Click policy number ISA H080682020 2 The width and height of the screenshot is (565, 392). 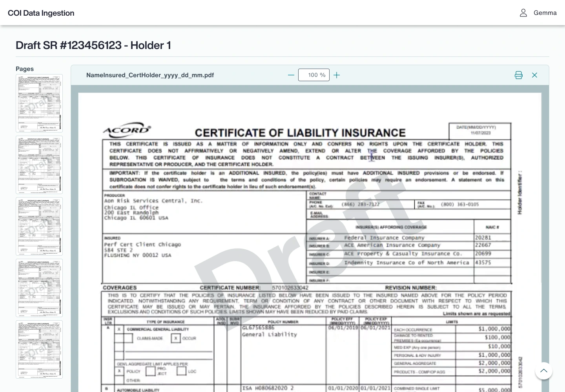pos(268,388)
